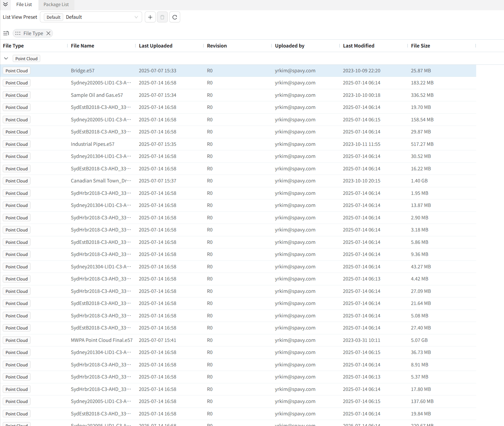The image size is (504, 426).
Task: Add a new list view preset
Action: click(150, 17)
